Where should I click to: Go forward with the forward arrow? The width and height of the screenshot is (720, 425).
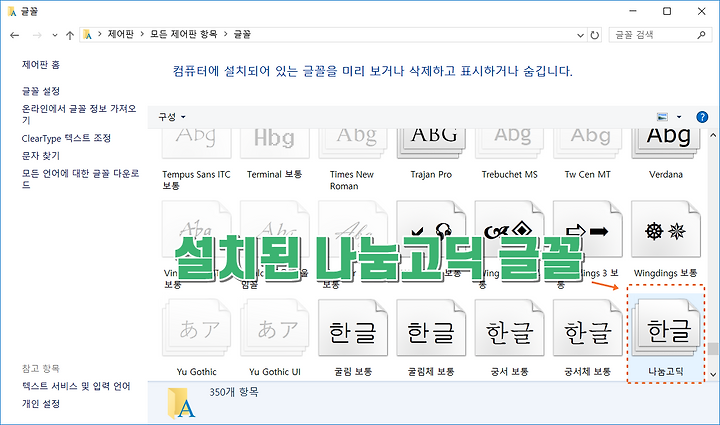point(37,35)
